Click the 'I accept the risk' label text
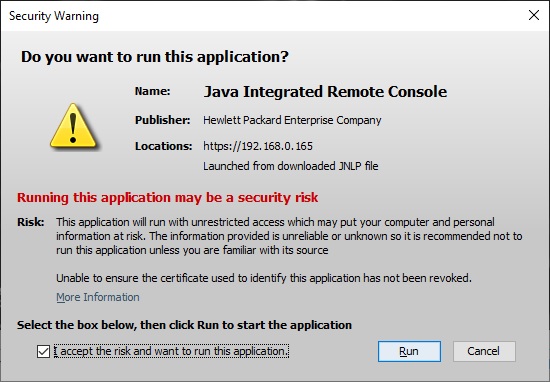Screen dimensions: 550x382 171,351
